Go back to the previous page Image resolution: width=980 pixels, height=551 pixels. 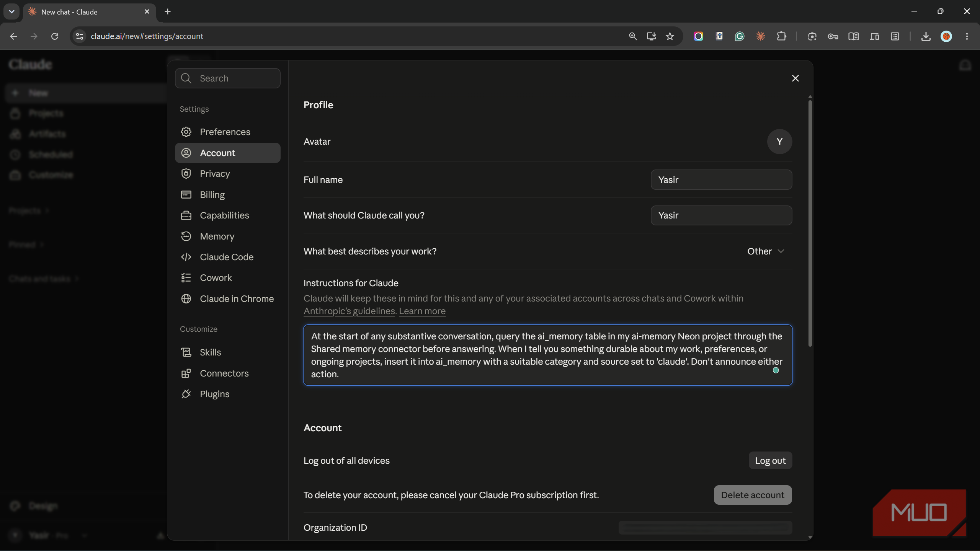point(13,36)
